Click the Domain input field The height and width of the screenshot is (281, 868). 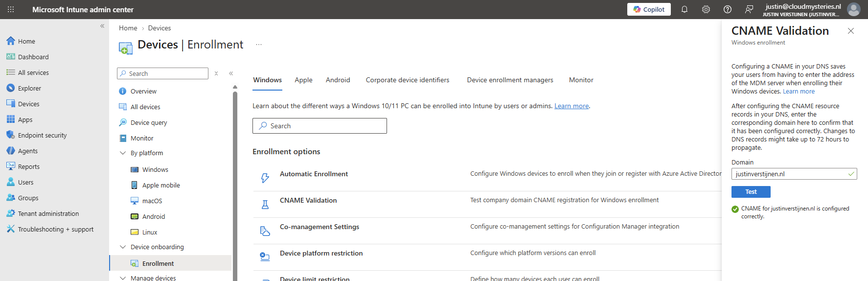794,174
